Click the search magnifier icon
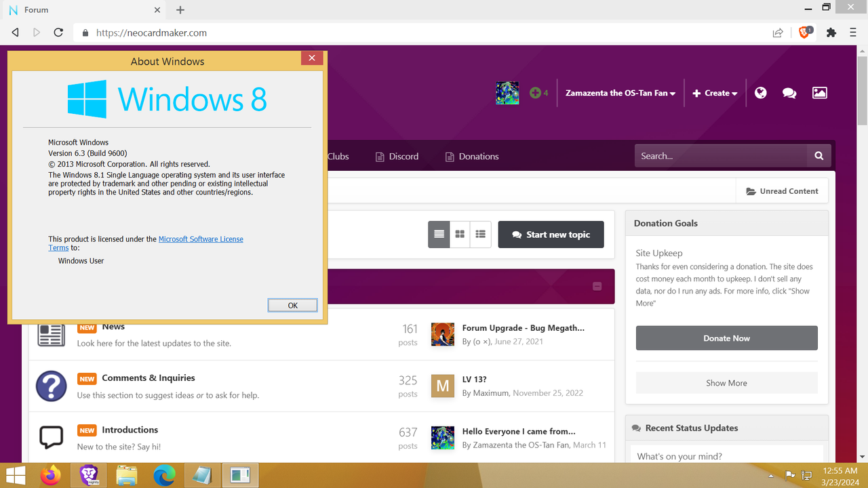The image size is (868, 488). point(818,155)
